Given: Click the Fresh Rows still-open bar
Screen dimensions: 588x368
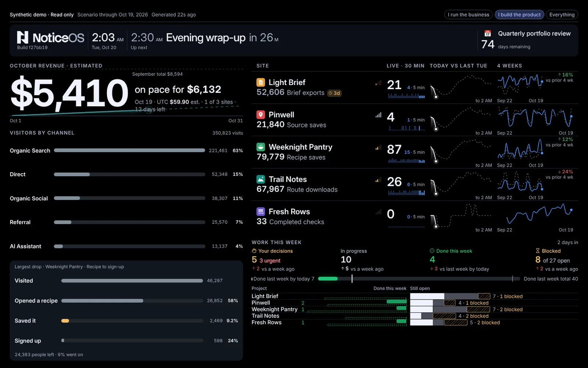Looking at the screenshot, I should [439, 322].
